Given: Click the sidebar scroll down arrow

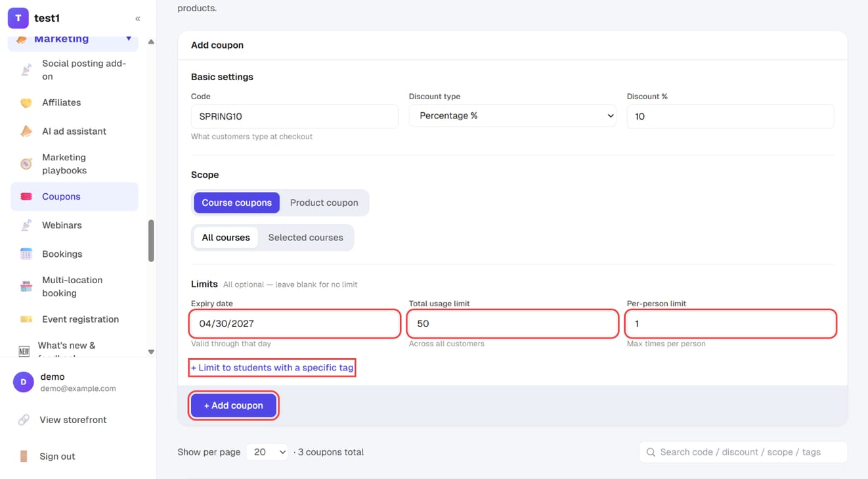Looking at the screenshot, I should 151,352.
